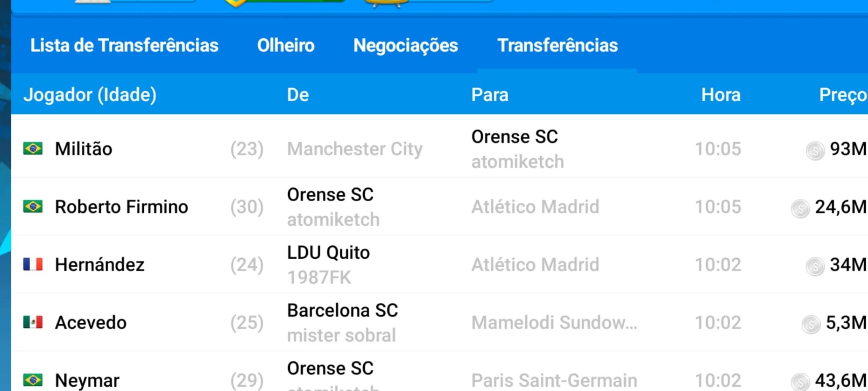868x391 pixels.
Task: Sort by Hora column header
Action: [720, 95]
